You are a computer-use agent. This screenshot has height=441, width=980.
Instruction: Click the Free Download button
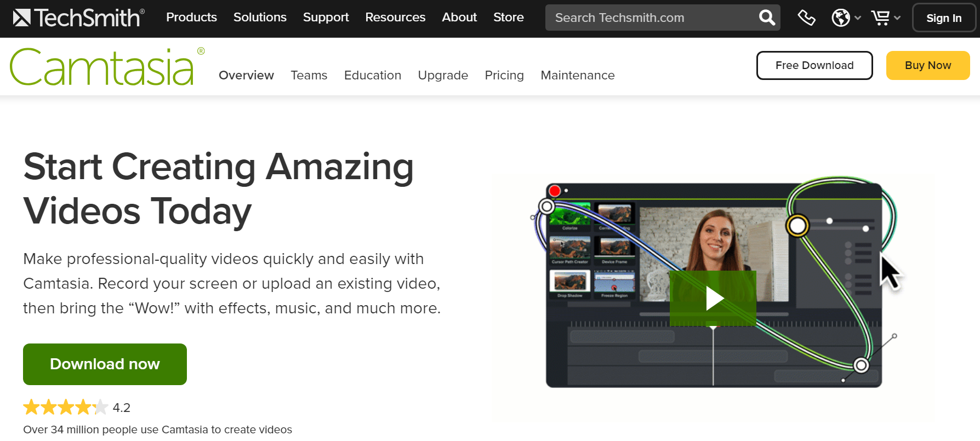(x=814, y=65)
